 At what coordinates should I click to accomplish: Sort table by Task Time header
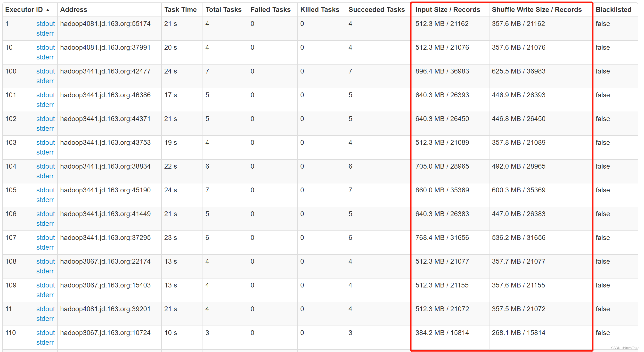(180, 10)
